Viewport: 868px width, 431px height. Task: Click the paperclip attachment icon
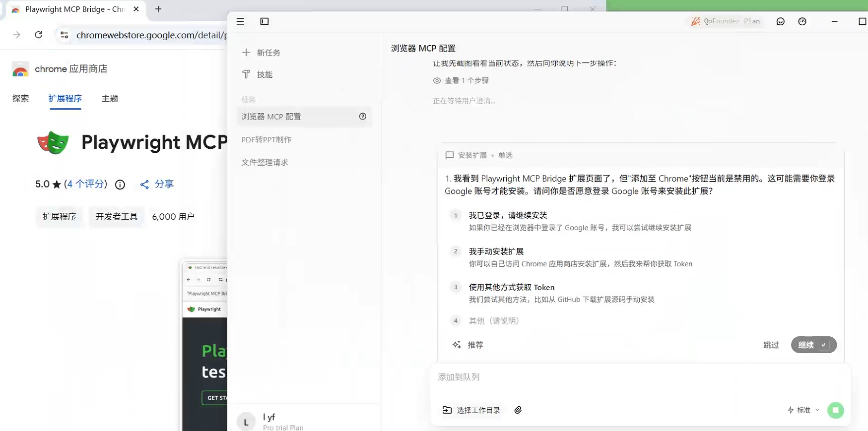click(518, 410)
